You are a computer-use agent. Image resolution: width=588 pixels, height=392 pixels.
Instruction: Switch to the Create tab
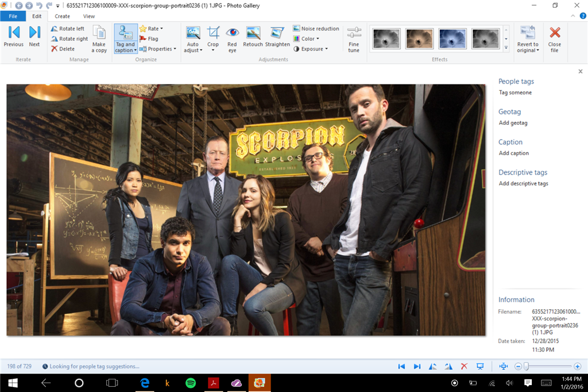pyautogui.click(x=62, y=16)
